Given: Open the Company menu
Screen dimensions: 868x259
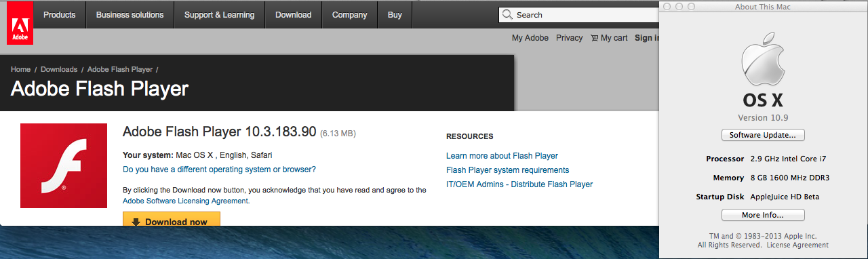Looking at the screenshot, I should [x=349, y=14].
